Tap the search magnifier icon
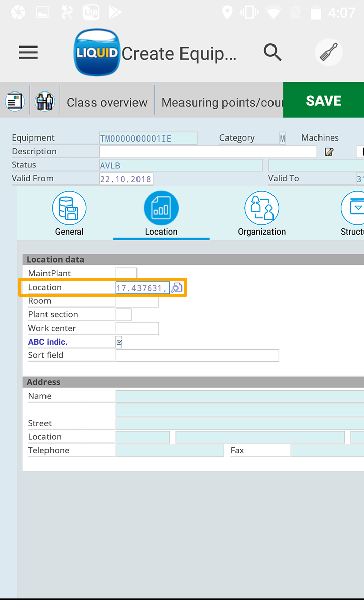The image size is (364, 600). [272, 52]
